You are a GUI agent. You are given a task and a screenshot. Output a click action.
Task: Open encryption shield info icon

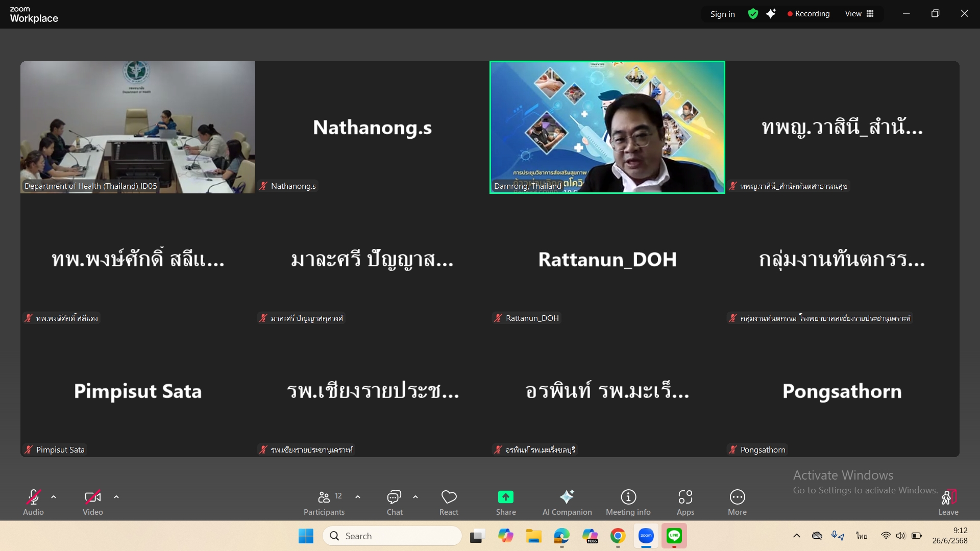tap(753, 14)
